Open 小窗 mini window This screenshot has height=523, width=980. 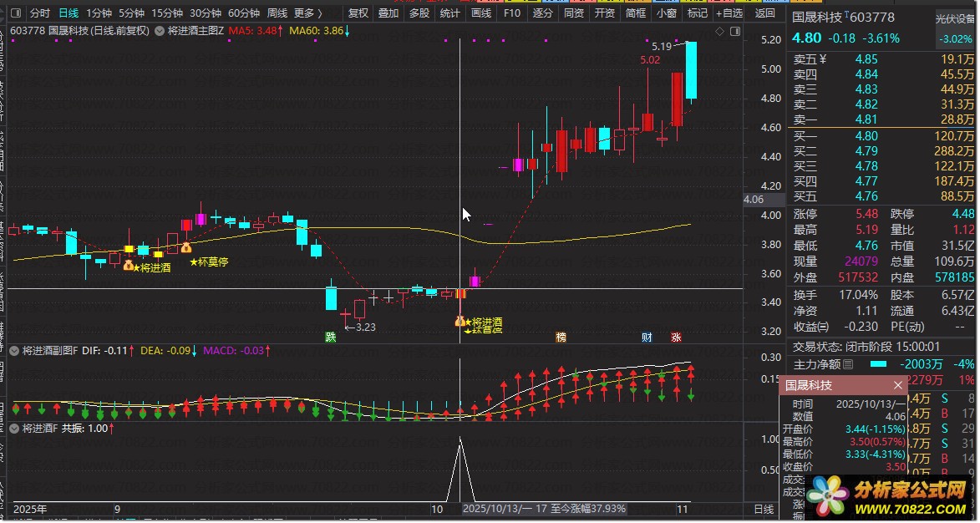tap(666, 13)
